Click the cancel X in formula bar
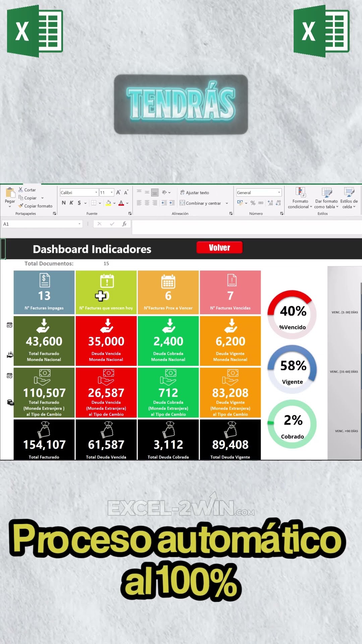This screenshot has width=362, height=644. click(99, 224)
